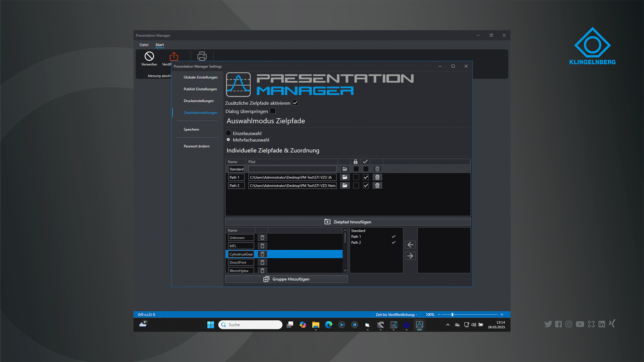Screen dimensions: 644x362
Task: Click the volume tray icon
Action: coord(474,325)
